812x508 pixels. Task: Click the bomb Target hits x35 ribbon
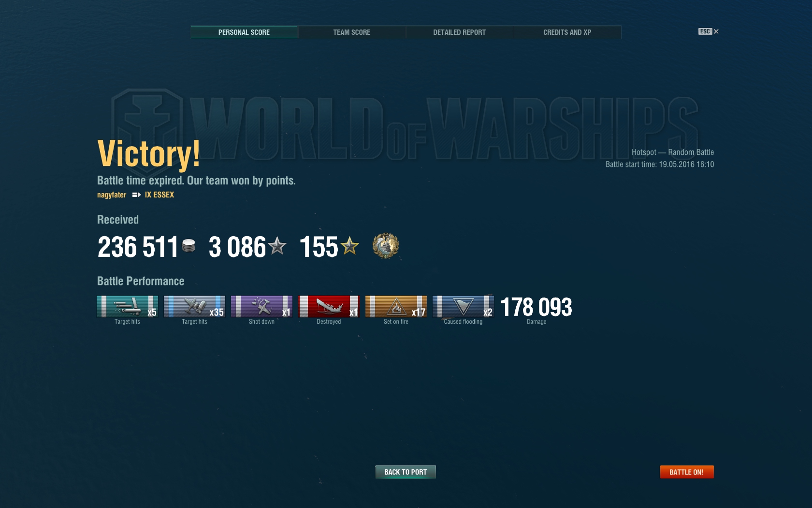pyautogui.click(x=194, y=306)
